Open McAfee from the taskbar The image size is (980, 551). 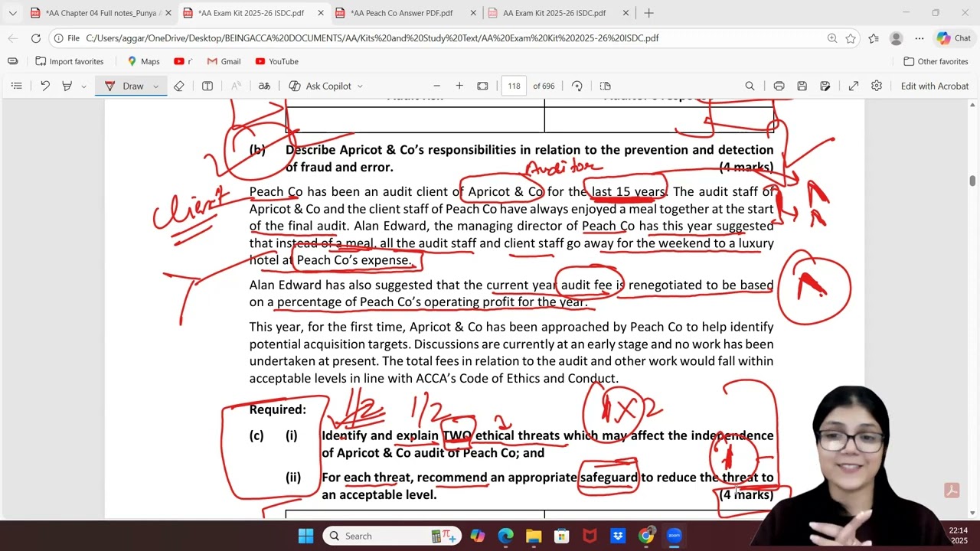pyautogui.click(x=590, y=536)
